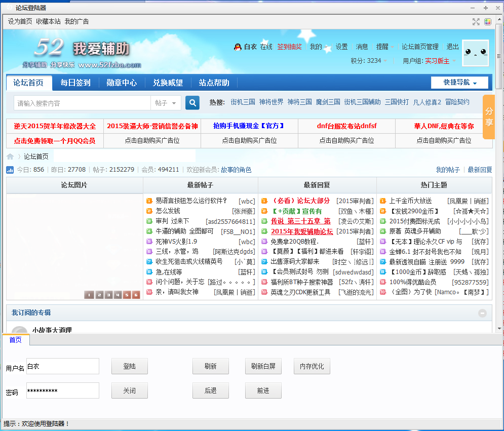The height and width of the screenshot is (431, 504).
Task: Click the forum statistics bar-chart icon
Action: tap(10, 170)
